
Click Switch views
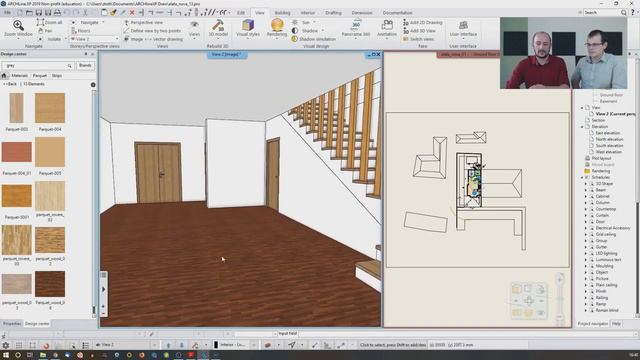[418, 39]
